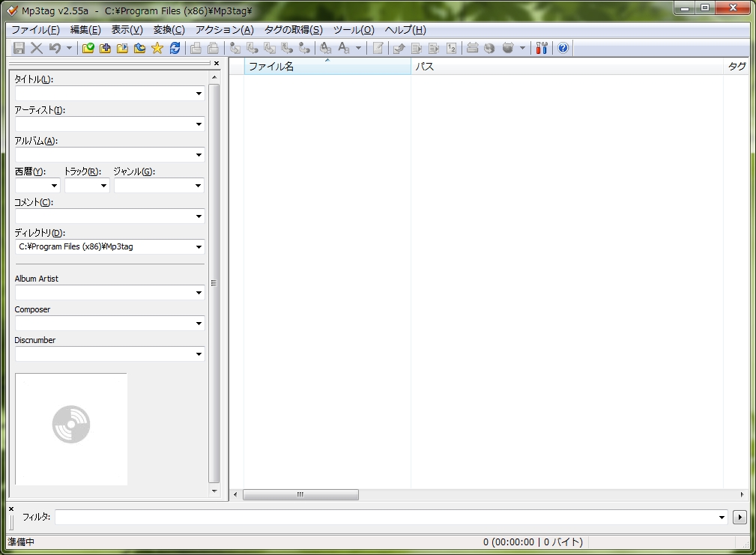Expand the ディレクトリ combo box
This screenshot has width=756, height=555.
[199, 247]
